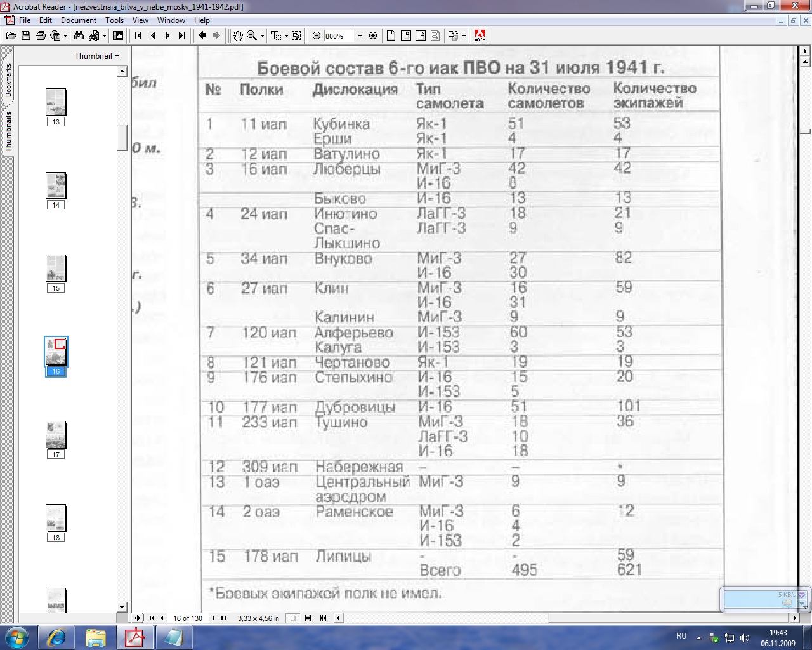The image size is (812, 650).
Task: Expand the text select tool dropdown
Action: [x=286, y=36]
